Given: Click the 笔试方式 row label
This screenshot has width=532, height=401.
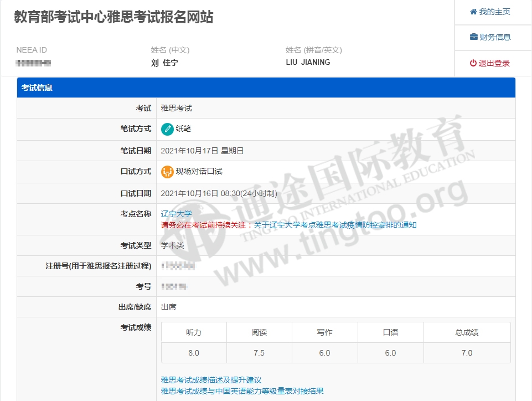Looking at the screenshot, I should click(136, 129).
